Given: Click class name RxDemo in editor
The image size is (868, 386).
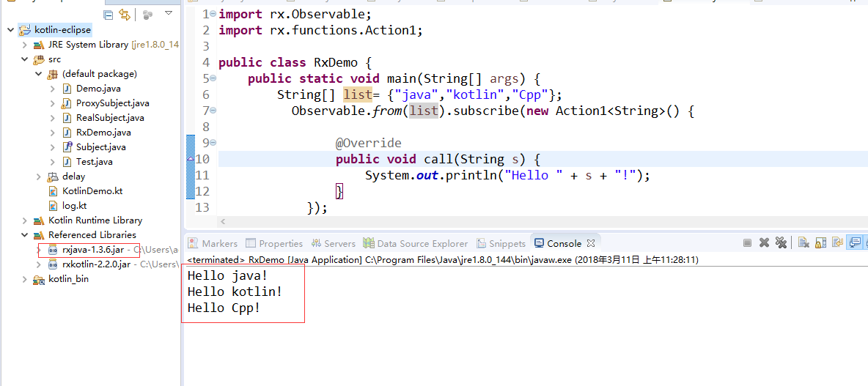Looking at the screenshot, I should [x=336, y=62].
